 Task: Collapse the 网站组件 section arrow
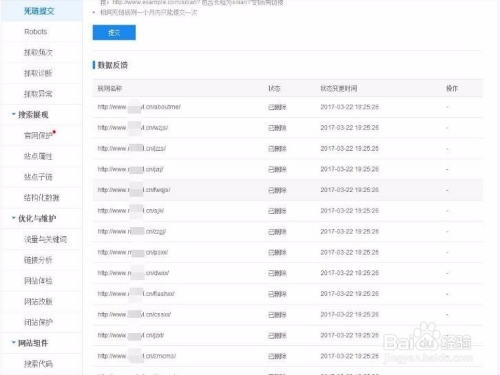[x=14, y=343]
